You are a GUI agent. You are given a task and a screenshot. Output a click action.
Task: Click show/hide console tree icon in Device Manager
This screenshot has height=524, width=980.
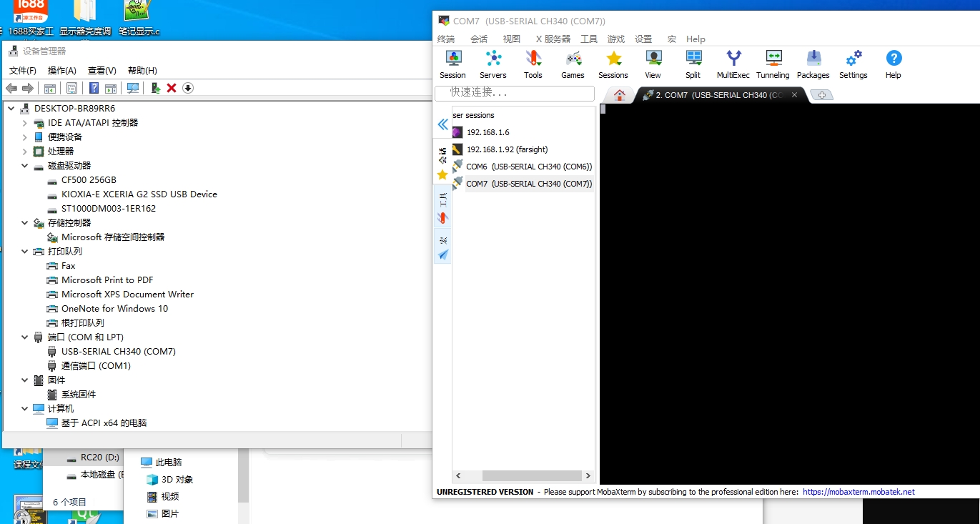pos(50,88)
